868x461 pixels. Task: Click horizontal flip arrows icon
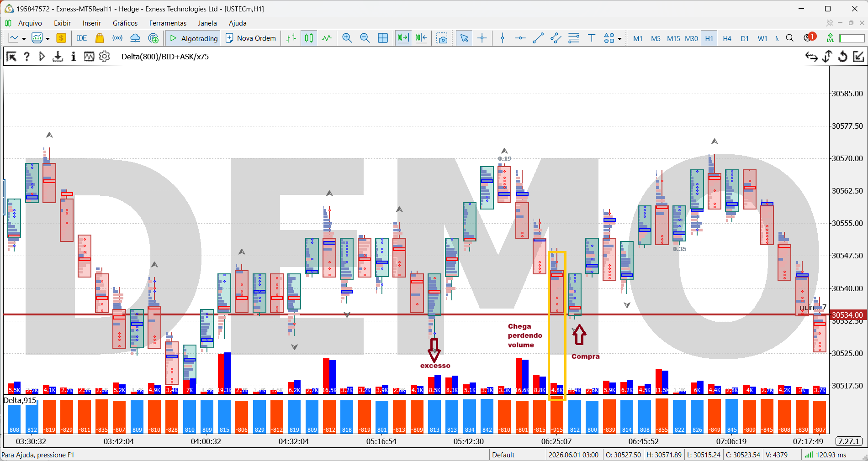click(811, 57)
